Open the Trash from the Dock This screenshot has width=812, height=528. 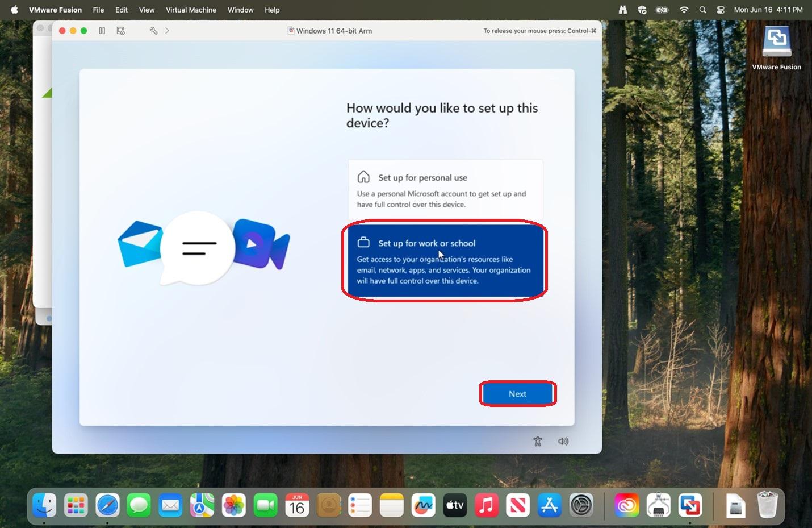[767, 505]
